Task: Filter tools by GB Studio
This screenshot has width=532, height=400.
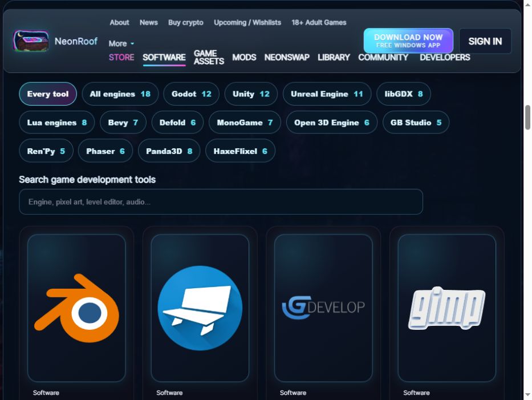Action: point(416,122)
